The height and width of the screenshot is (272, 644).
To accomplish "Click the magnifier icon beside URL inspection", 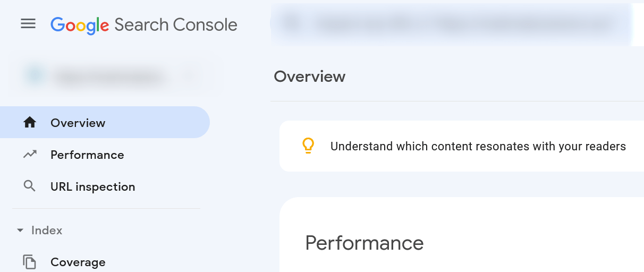I will click(30, 186).
